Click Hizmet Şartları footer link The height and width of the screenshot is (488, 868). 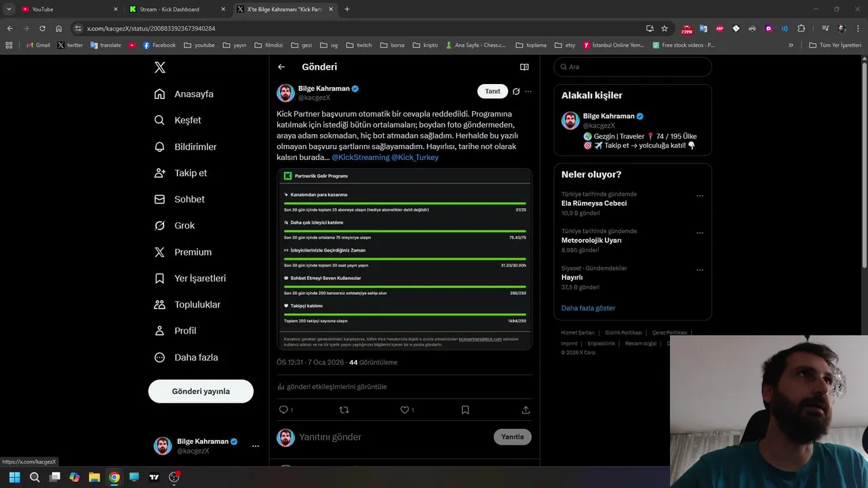578,333
